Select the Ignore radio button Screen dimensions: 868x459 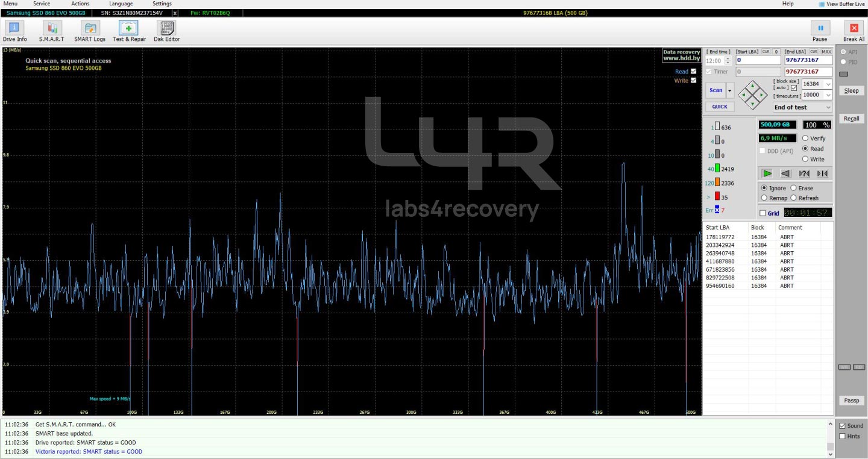(x=764, y=188)
